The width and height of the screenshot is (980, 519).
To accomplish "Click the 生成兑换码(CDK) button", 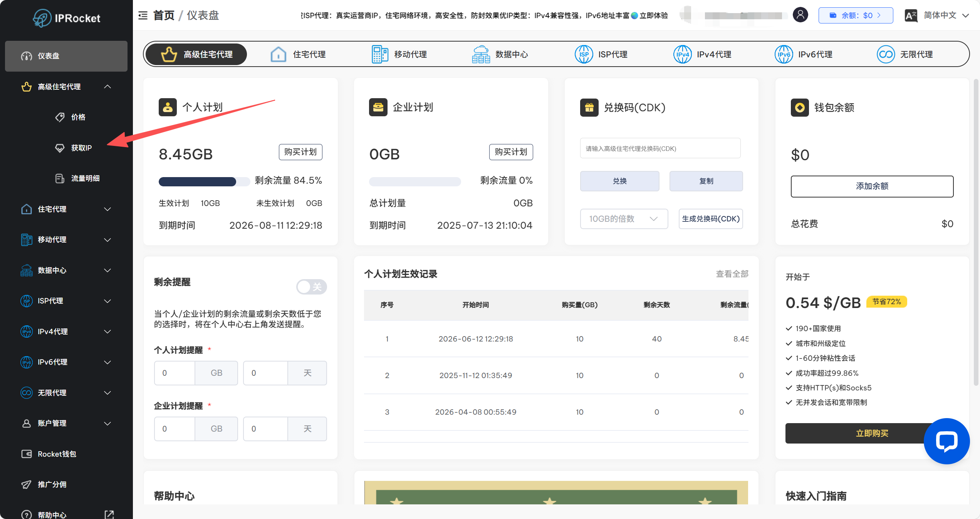I will [x=711, y=219].
